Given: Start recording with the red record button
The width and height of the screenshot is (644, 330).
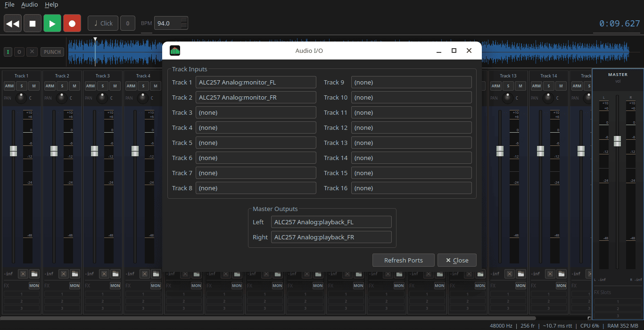Looking at the screenshot, I should click(72, 23).
